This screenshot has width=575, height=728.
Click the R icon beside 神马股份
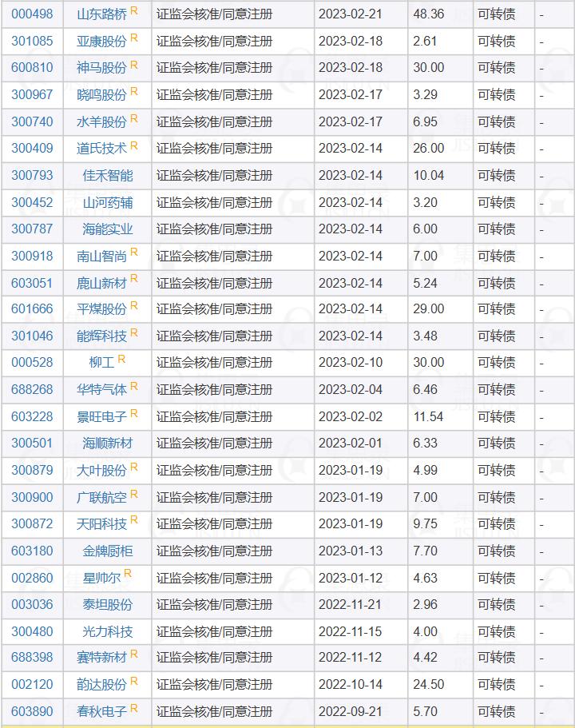[134, 65]
